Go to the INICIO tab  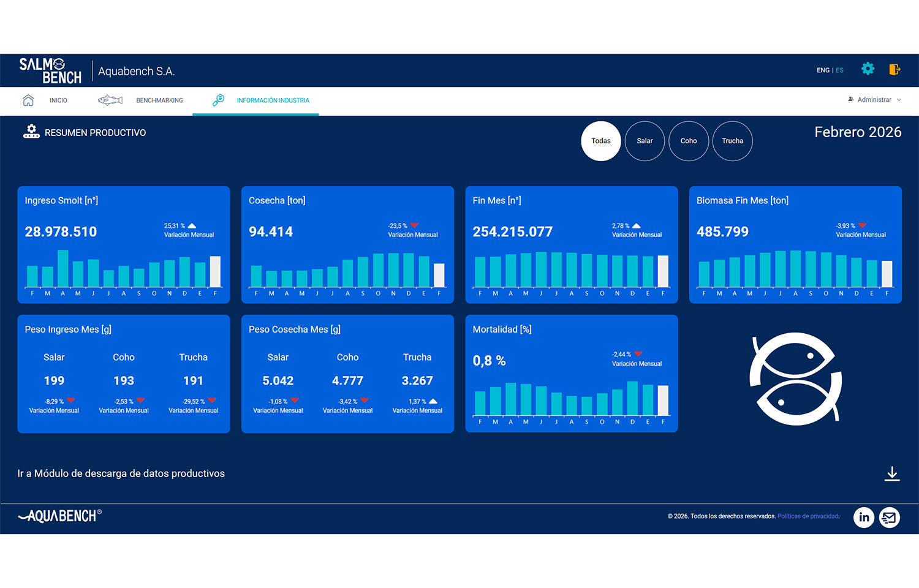58,100
